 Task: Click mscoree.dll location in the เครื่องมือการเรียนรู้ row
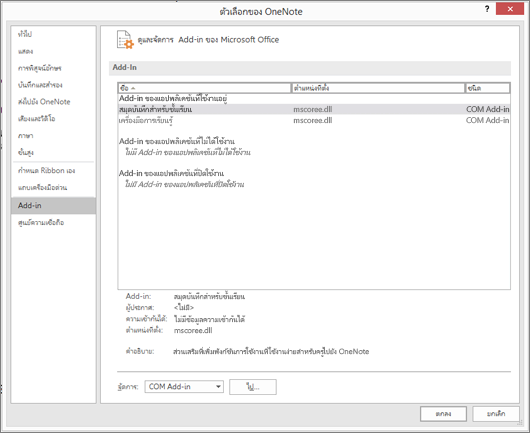(x=313, y=120)
